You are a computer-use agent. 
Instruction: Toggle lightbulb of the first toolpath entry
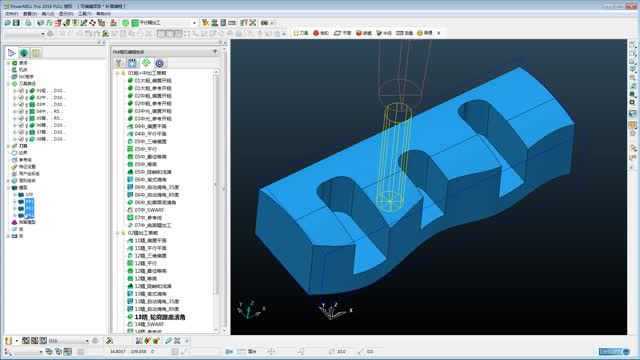[21, 91]
